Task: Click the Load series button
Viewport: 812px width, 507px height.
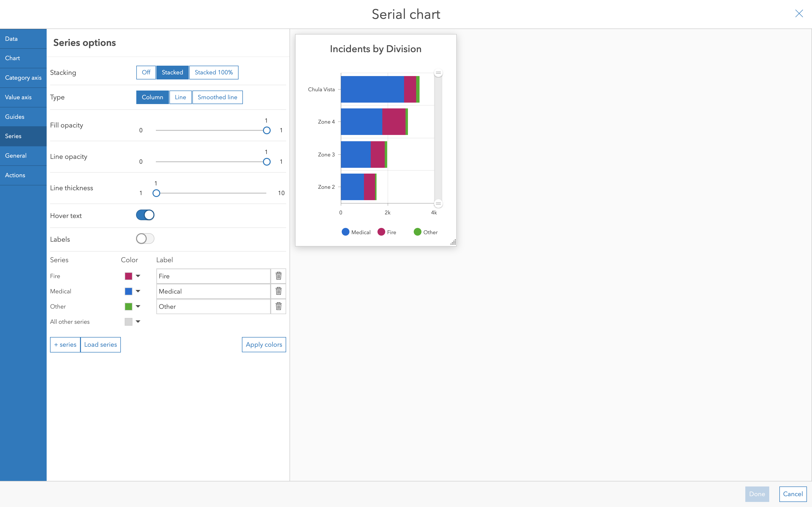Action: click(x=100, y=344)
